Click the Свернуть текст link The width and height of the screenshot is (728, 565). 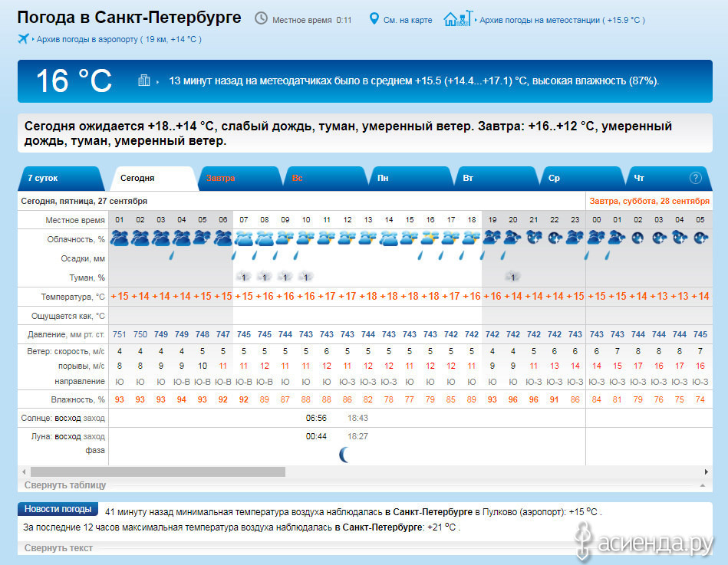(58, 548)
